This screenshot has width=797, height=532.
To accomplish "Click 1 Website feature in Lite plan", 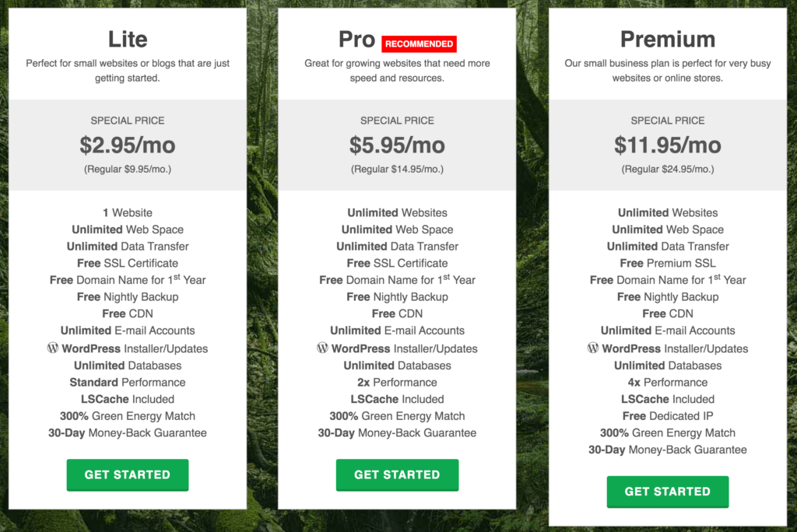I will click(128, 212).
